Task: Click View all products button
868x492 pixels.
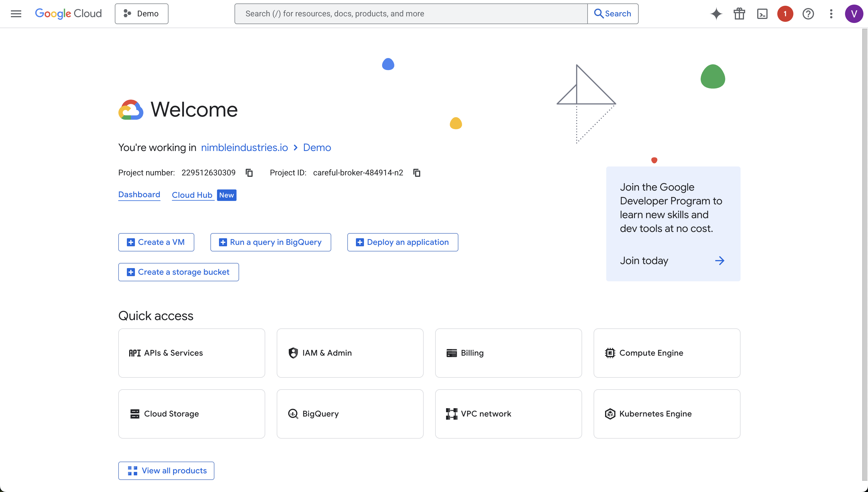Action: point(166,470)
